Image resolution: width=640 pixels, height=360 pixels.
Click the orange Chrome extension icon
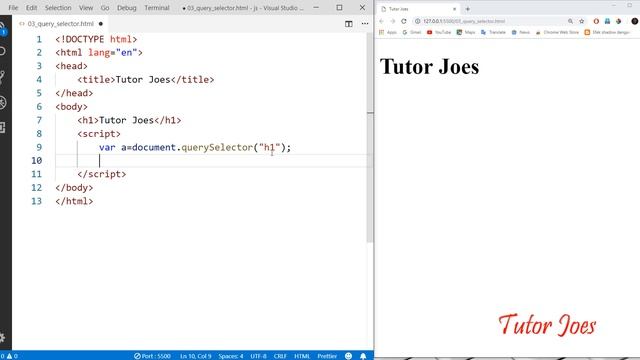point(596,21)
